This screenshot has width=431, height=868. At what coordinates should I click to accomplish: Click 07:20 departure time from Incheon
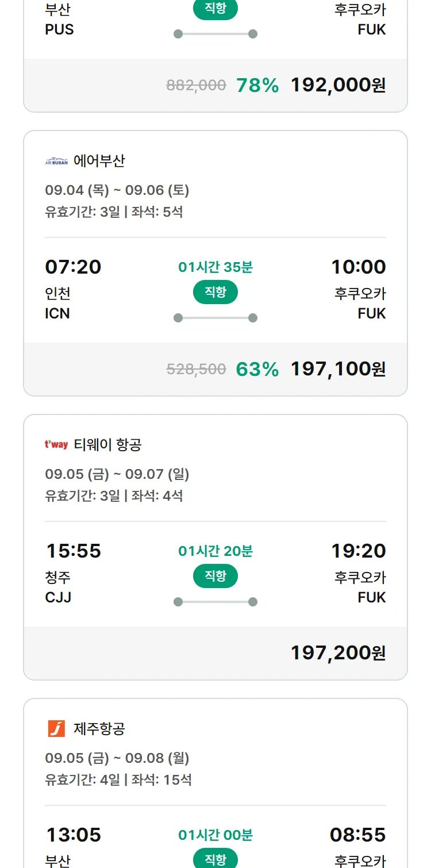pyautogui.click(x=73, y=267)
